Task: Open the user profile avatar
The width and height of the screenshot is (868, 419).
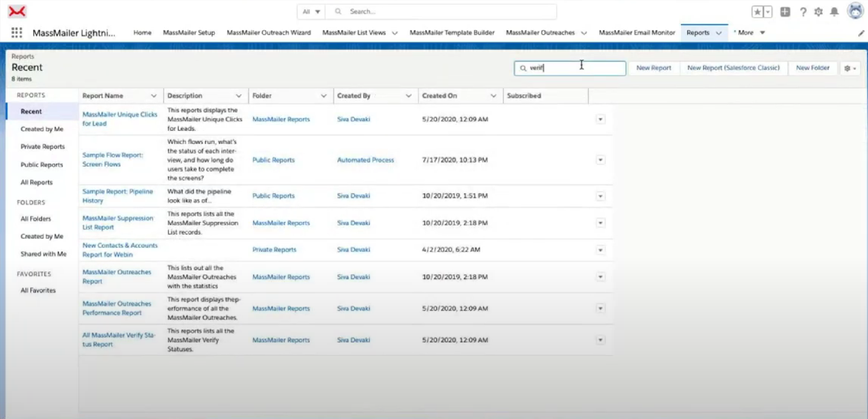Action: tap(855, 11)
